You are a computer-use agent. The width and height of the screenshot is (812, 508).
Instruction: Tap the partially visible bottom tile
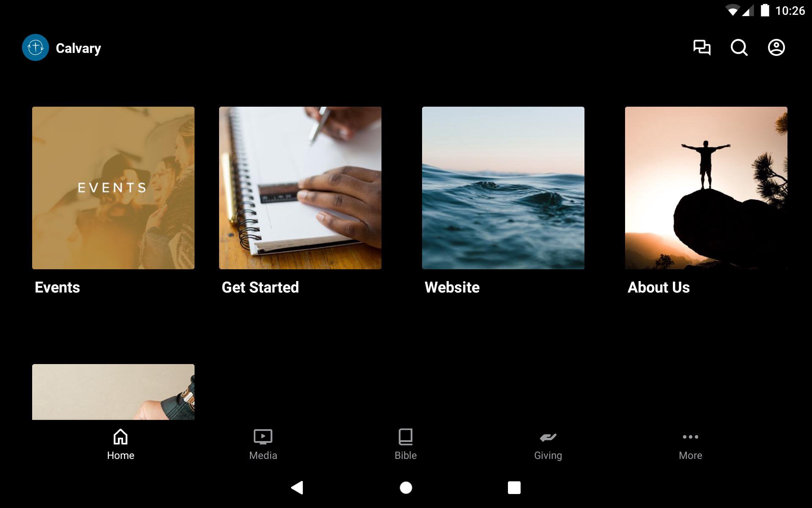113,392
